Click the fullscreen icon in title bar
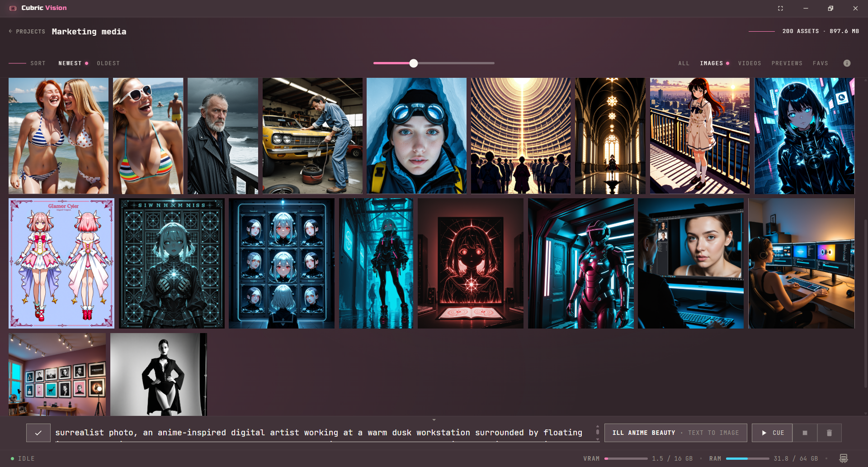The width and height of the screenshot is (868, 467). (780, 8)
